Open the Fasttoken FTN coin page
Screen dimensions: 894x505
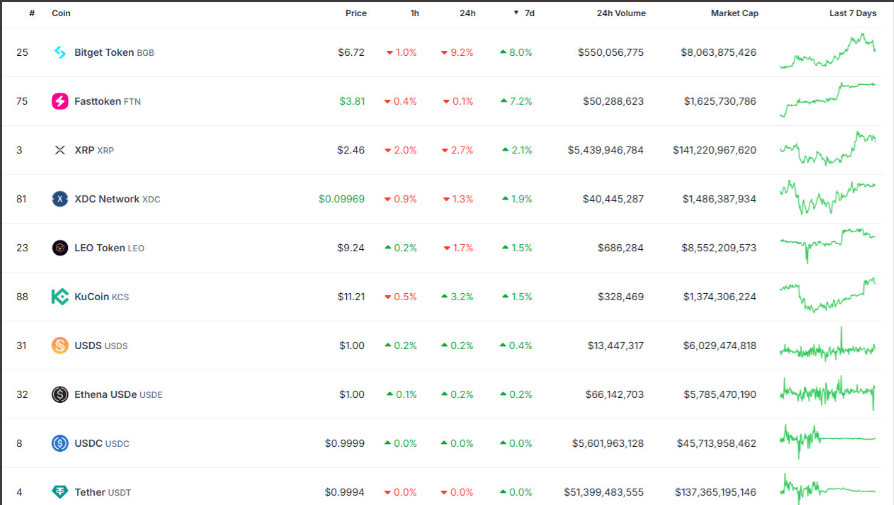click(107, 101)
